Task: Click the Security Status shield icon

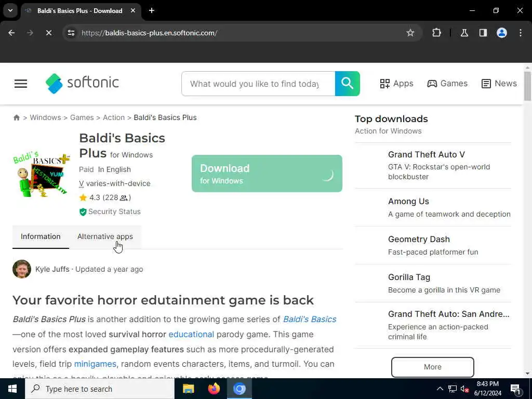Action: 83,212
